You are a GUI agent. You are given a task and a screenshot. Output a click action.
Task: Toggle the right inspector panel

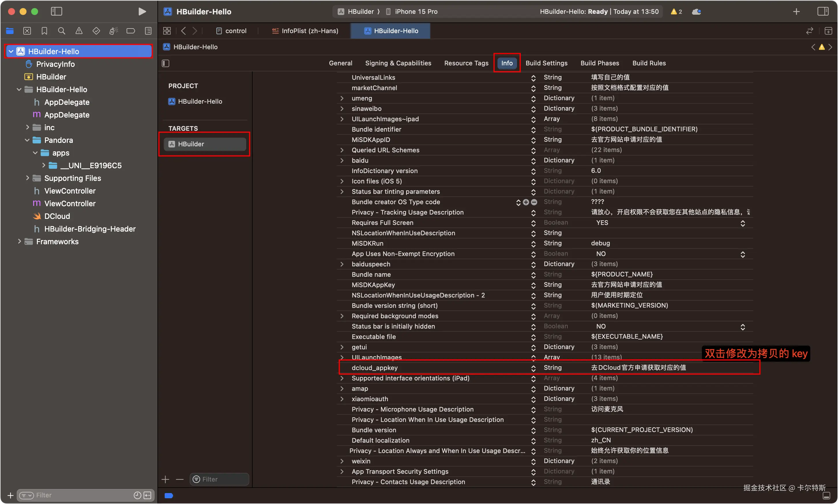pos(823,12)
